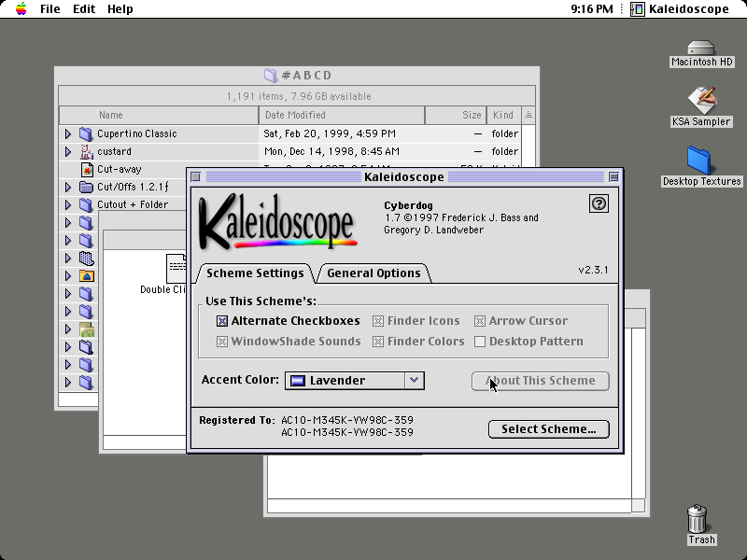Select the Cupertino Classic folder icon

point(86,133)
